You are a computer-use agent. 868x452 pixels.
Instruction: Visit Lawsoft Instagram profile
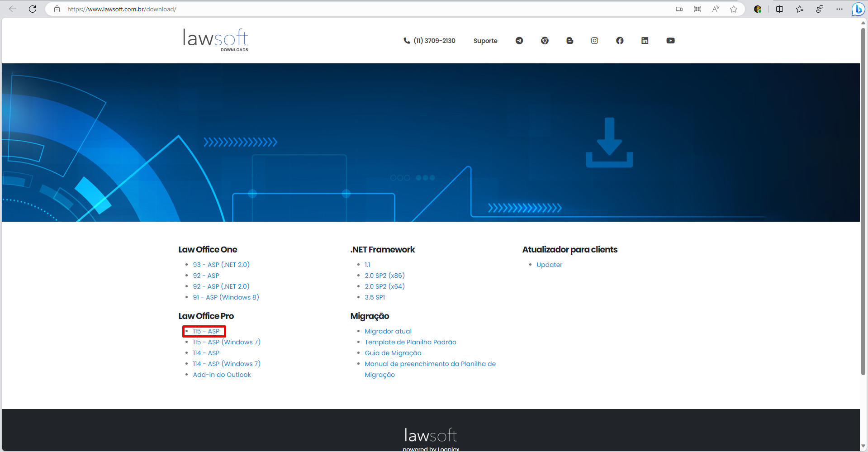(595, 41)
